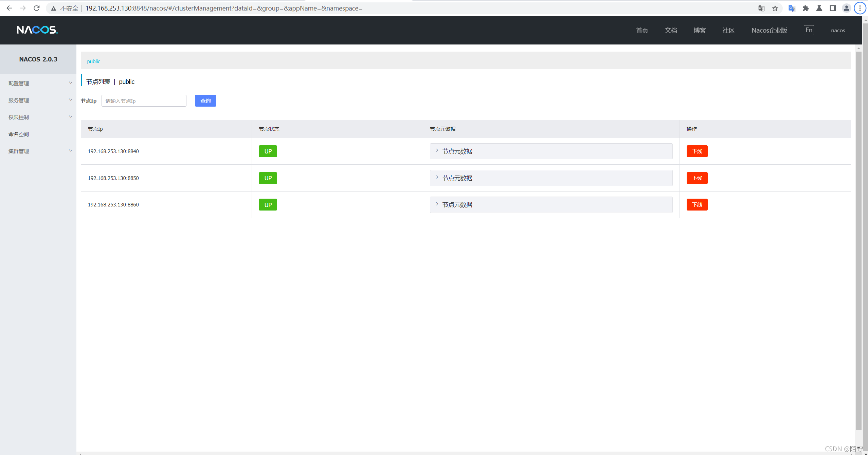Open Google Translate extension icon
This screenshot has height=455, width=868.
792,8
